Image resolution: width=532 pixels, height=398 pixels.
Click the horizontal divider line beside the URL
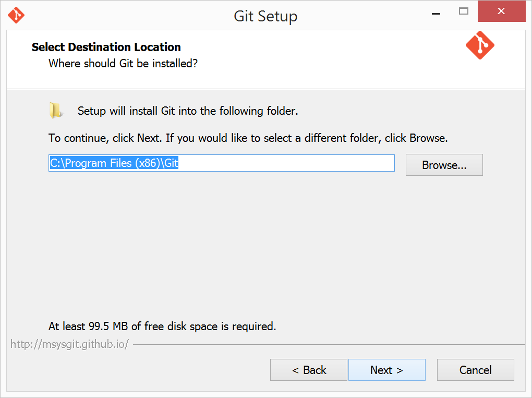329,345
